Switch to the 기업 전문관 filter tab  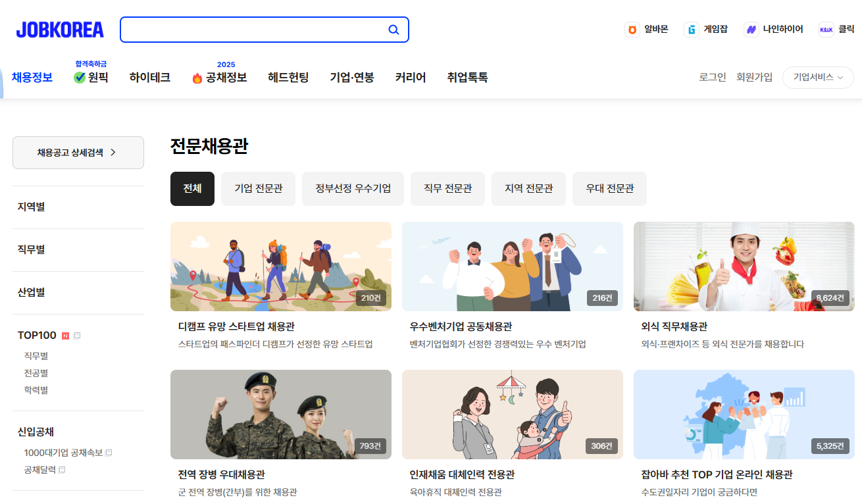click(x=258, y=189)
